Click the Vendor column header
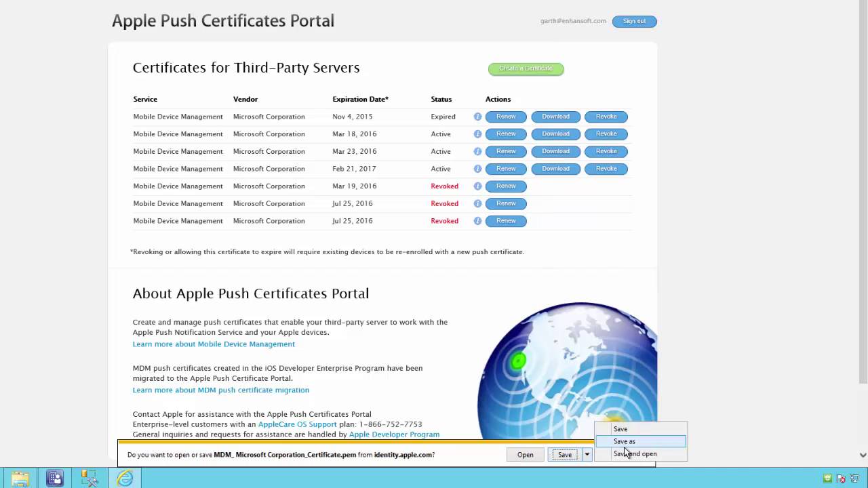 [245, 100]
